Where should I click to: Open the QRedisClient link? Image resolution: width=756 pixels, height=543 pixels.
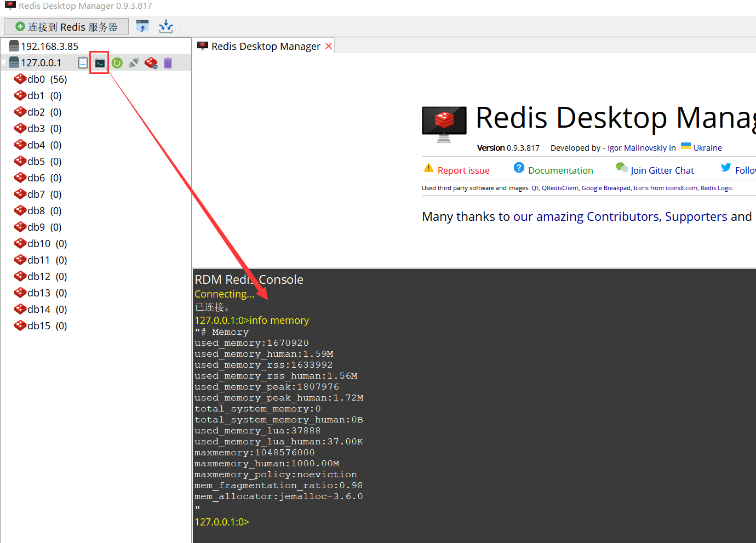560,188
